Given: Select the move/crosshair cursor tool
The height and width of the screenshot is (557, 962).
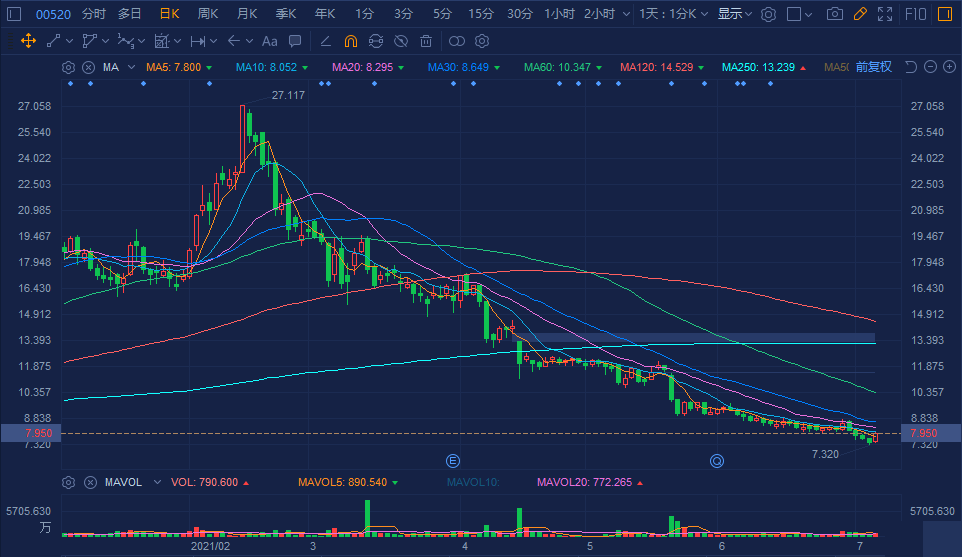Looking at the screenshot, I should point(28,41).
